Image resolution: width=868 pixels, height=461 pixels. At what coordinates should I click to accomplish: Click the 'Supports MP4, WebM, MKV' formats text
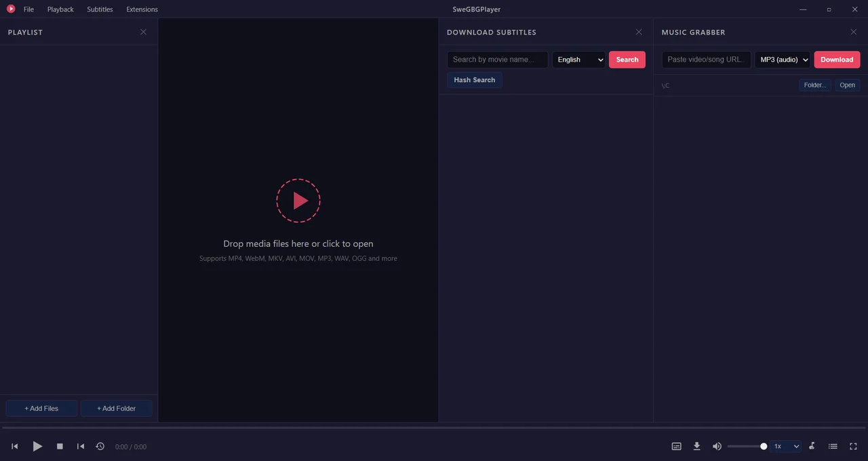click(x=298, y=258)
